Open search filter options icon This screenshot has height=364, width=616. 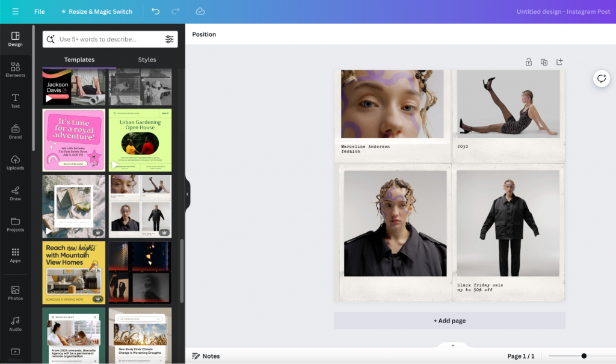pos(170,39)
